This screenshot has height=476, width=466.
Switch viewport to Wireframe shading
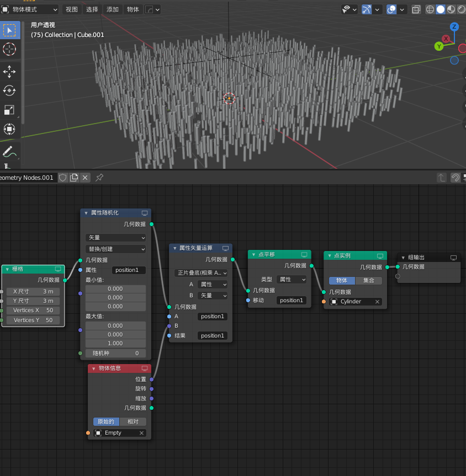point(430,9)
